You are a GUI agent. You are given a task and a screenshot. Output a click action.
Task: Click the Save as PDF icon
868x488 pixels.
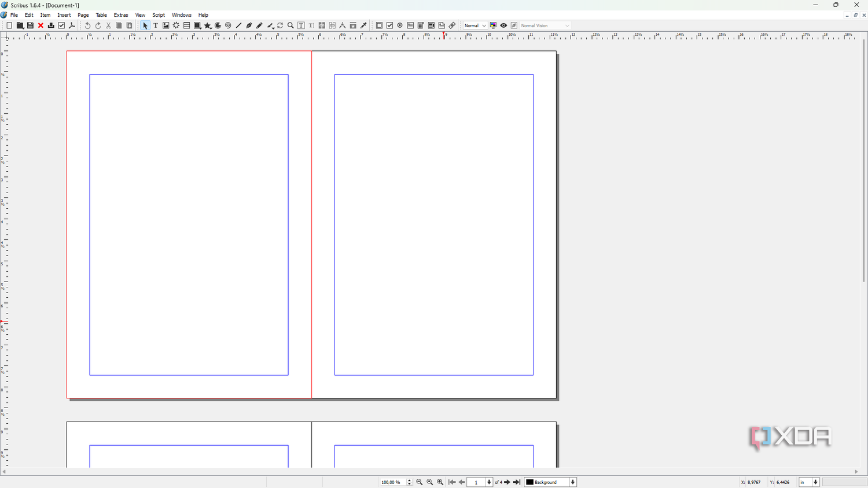click(72, 25)
